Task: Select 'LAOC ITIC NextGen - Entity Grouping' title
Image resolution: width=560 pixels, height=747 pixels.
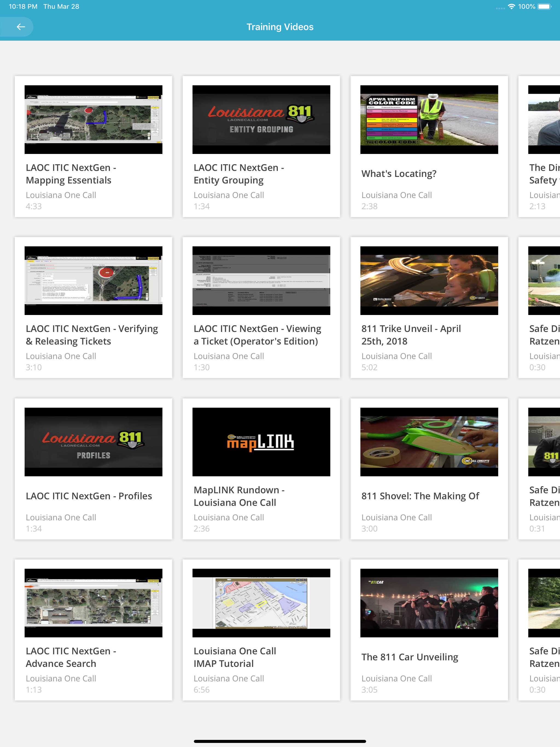Action: click(239, 174)
